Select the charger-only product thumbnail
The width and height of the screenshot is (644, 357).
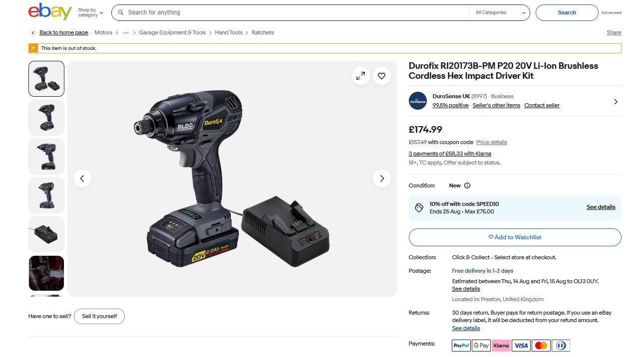(x=46, y=234)
